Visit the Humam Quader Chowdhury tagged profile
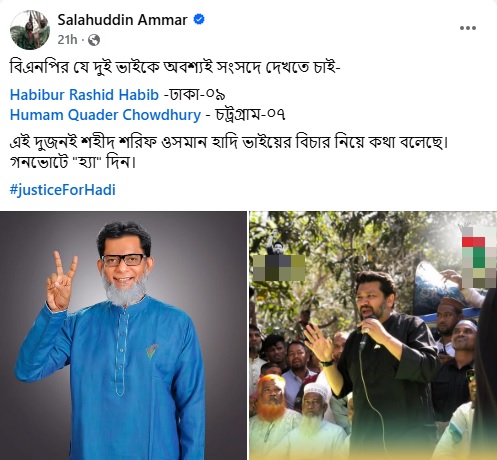The image size is (497, 460). pyautogui.click(x=105, y=115)
